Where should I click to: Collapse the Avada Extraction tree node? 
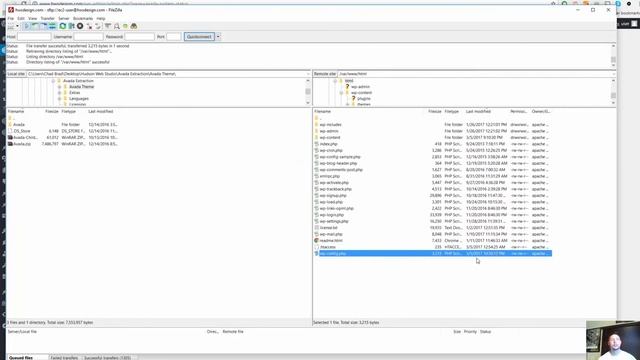pos(53,81)
